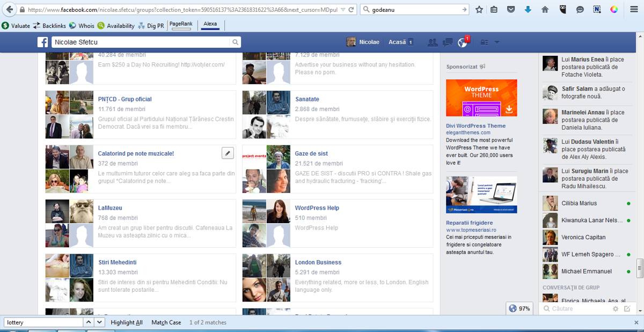644x332 pixels.
Task: Open the chat smiley toolbar icon
Action: tap(580, 10)
